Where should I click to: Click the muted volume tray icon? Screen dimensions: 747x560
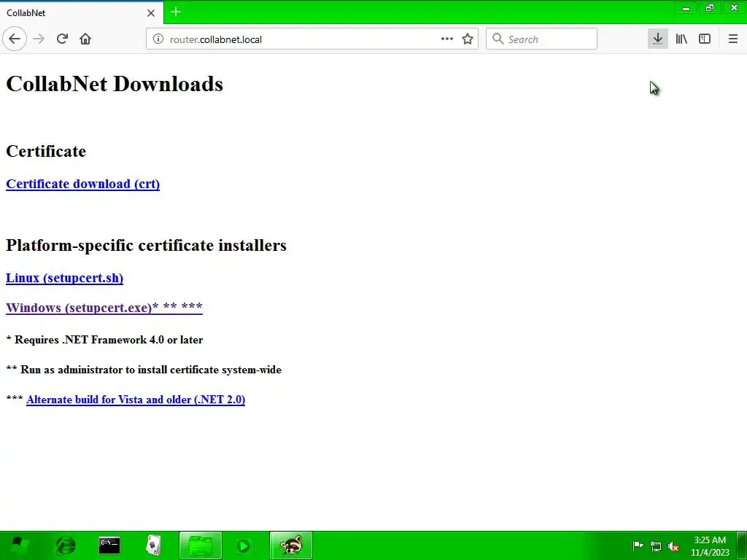pos(673,547)
